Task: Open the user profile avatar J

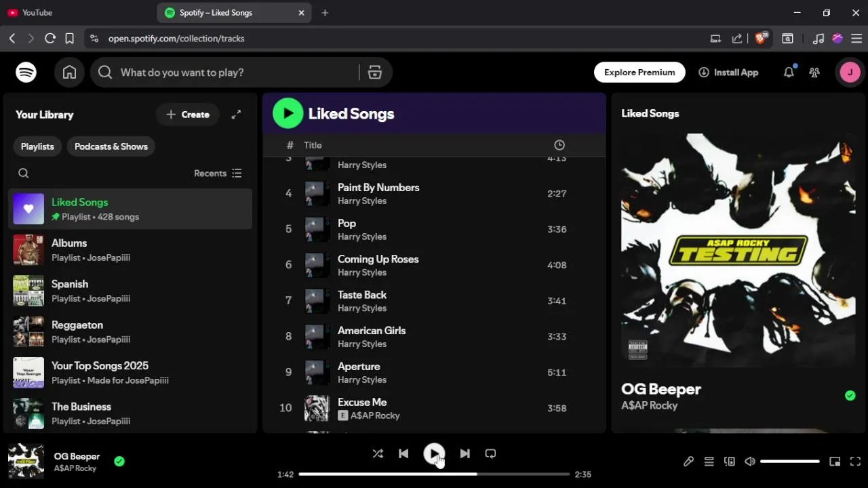Action: 850,73
